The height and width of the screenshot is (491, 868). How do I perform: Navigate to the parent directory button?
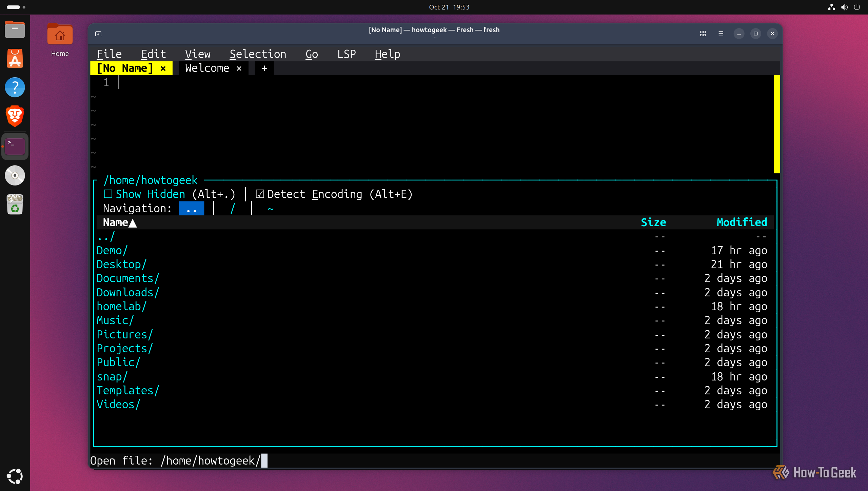click(191, 209)
